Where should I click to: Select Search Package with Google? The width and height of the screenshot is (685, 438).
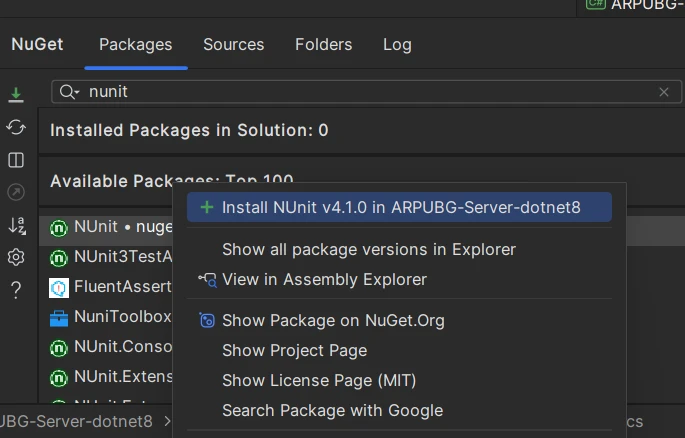tap(332, 410)
